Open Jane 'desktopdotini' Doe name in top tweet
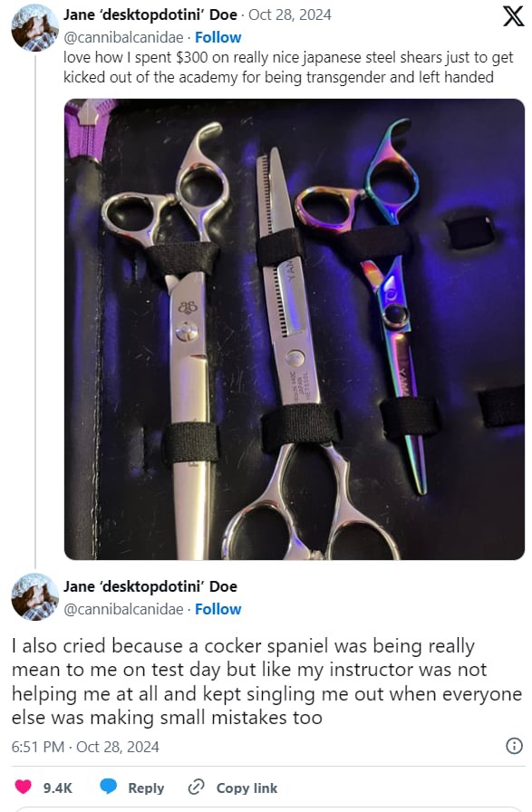 pos(150,14)
